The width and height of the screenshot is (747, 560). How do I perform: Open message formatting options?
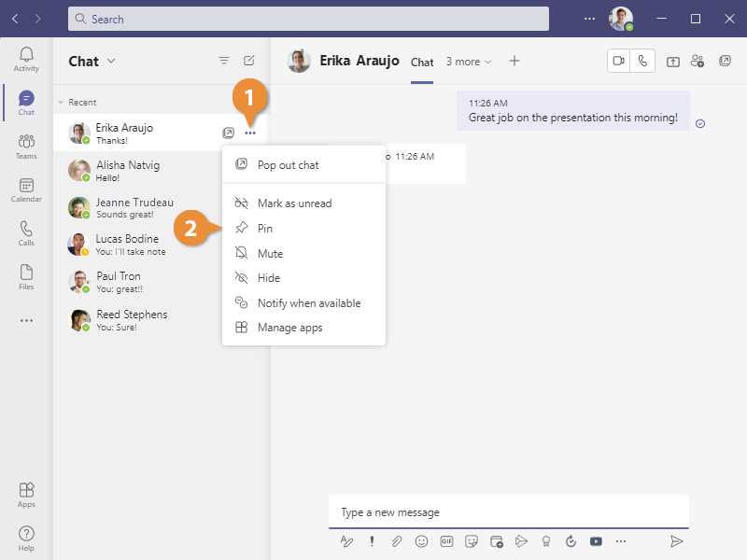click(x=346, y=541)
